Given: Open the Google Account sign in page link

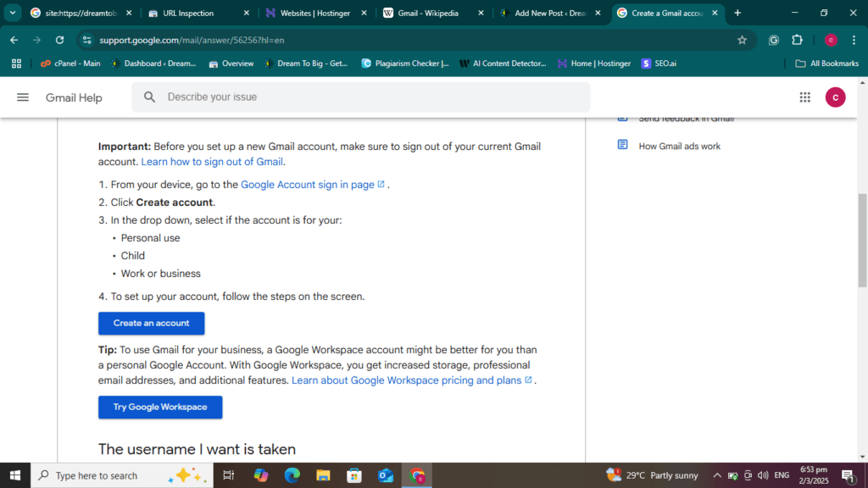Looking at the screenshot, I should pos(313,184).
